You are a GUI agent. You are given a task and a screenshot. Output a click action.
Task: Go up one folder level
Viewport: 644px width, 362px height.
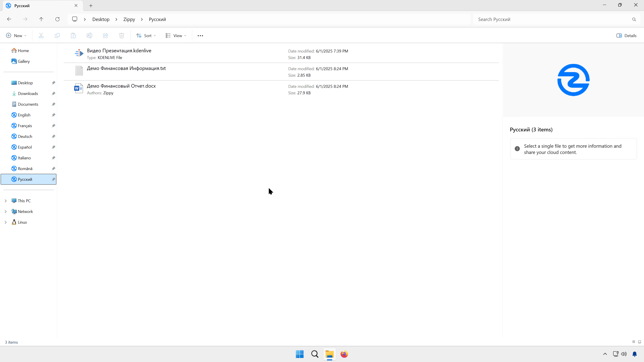(41, 19)
